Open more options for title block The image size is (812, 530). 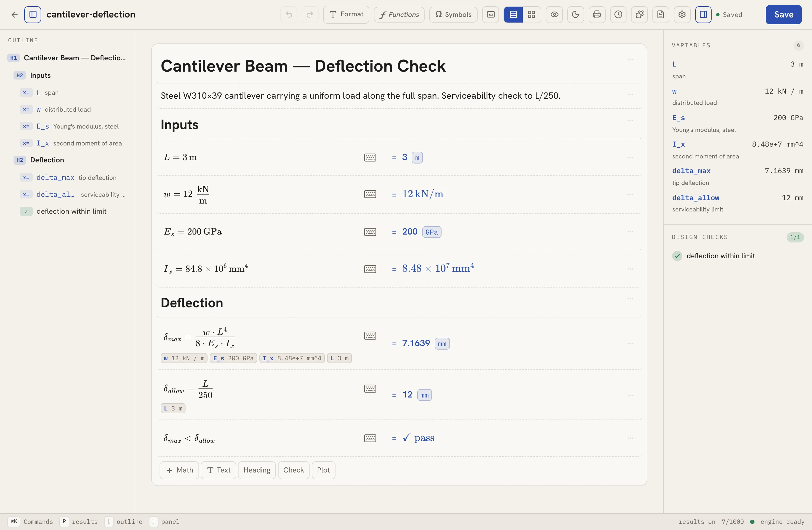630,60
